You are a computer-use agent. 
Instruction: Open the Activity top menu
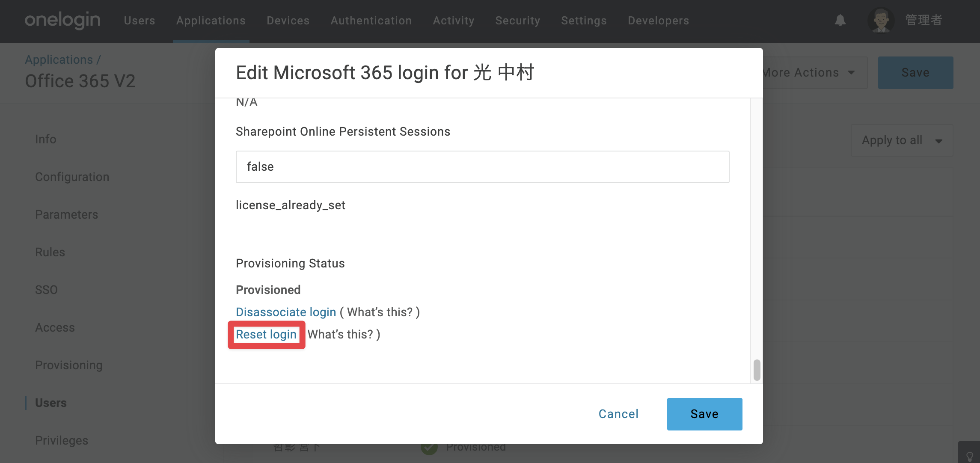pyautogui.click(x=454, y=20)
